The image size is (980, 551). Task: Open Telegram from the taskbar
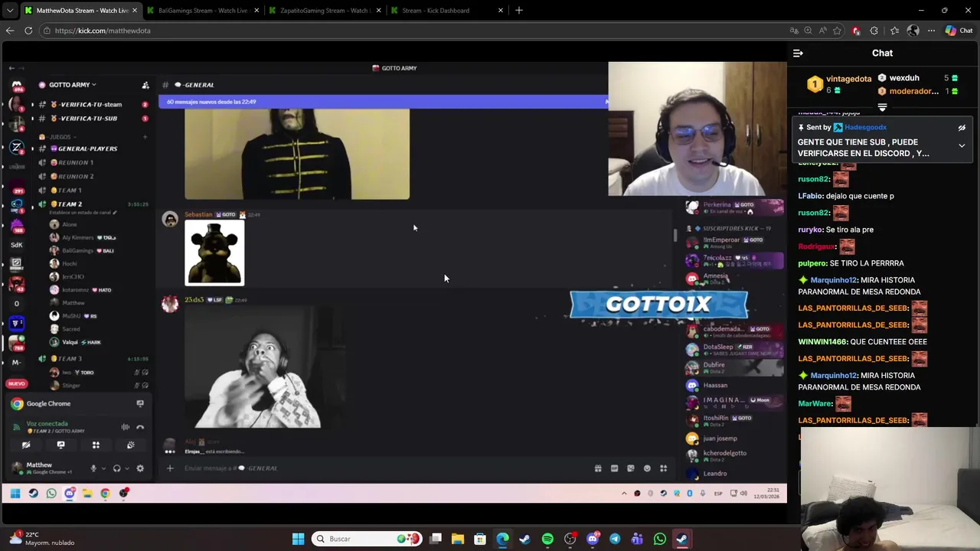pyautogui.click(x=615, y=539)
